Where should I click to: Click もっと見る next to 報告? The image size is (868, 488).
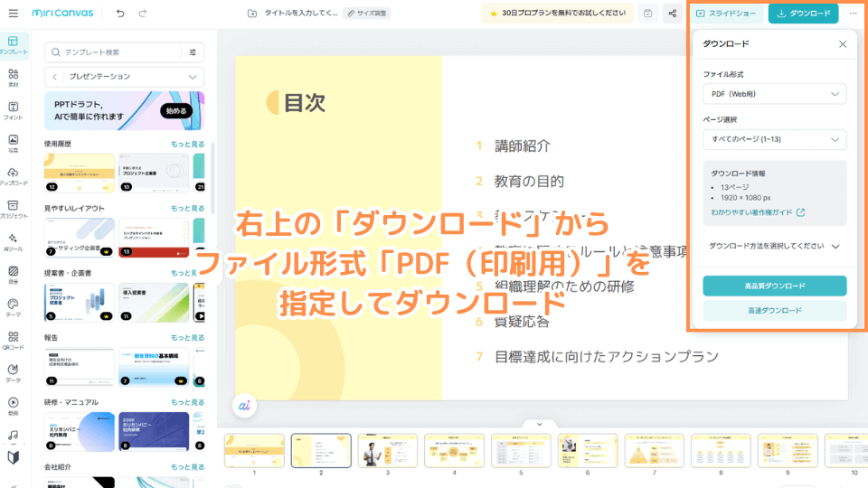(x=187, y=337)
